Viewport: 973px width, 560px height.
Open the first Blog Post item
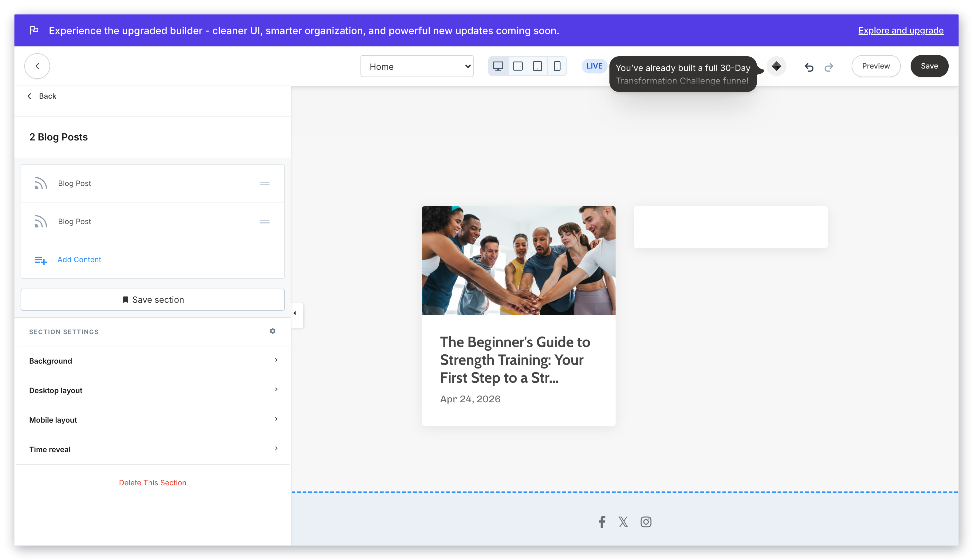pos(153,183)
